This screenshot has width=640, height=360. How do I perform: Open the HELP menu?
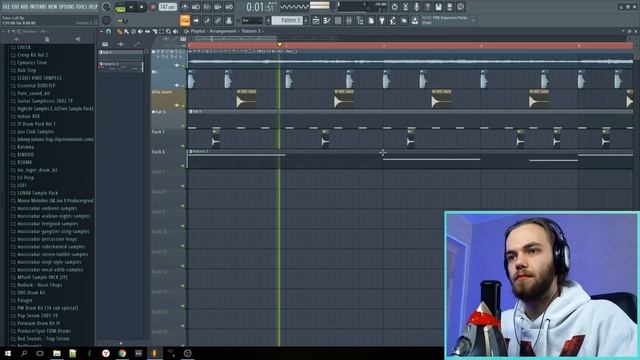coord(93,7)
